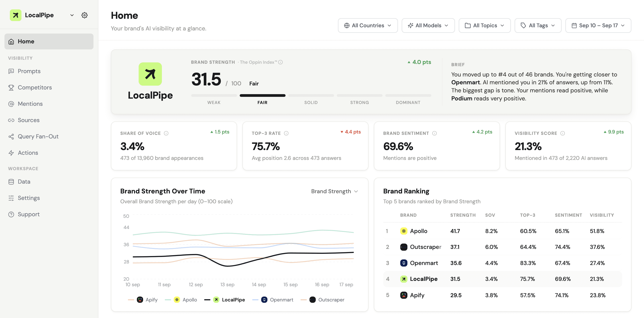Image resolution: width=644 pixels, height=318 pixels.
Task: Toggle Outscraper series in chart legend
Action: click(x=322, y=299)
